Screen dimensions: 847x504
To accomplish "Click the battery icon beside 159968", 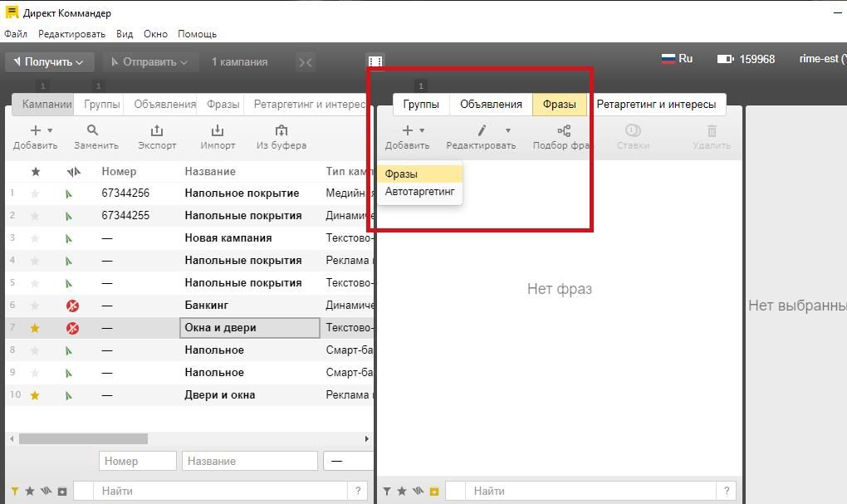I will (725, 59).
